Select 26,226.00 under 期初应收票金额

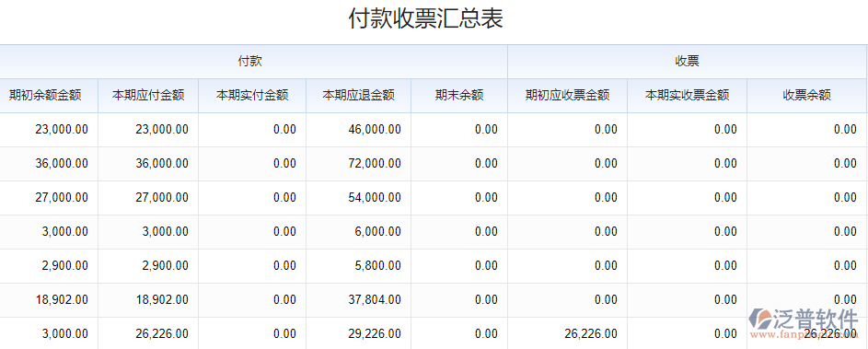[591, 334]
